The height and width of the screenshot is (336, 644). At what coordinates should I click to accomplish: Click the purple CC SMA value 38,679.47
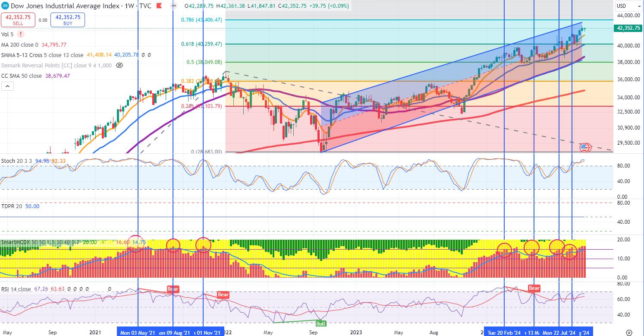coord(57,76)
